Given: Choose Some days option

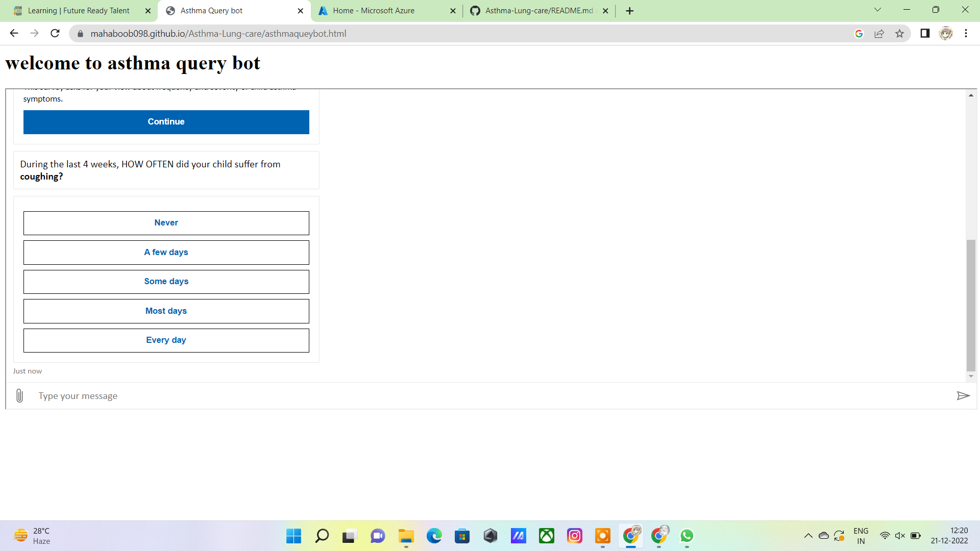Looking at the screenshot, I should tap(166, 282).
